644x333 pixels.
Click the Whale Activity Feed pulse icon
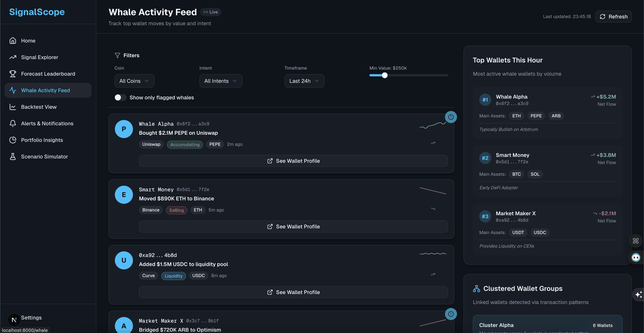[x=13, y=90]
